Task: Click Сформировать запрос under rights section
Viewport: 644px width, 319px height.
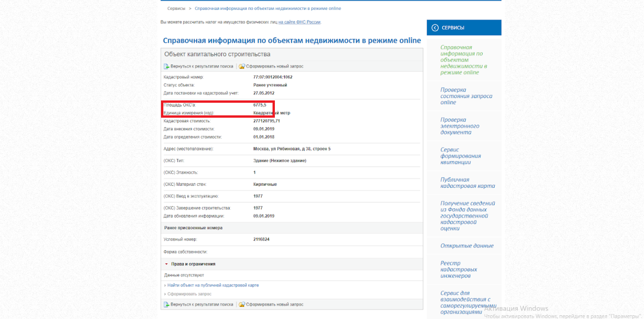Action: pos(189,294)
